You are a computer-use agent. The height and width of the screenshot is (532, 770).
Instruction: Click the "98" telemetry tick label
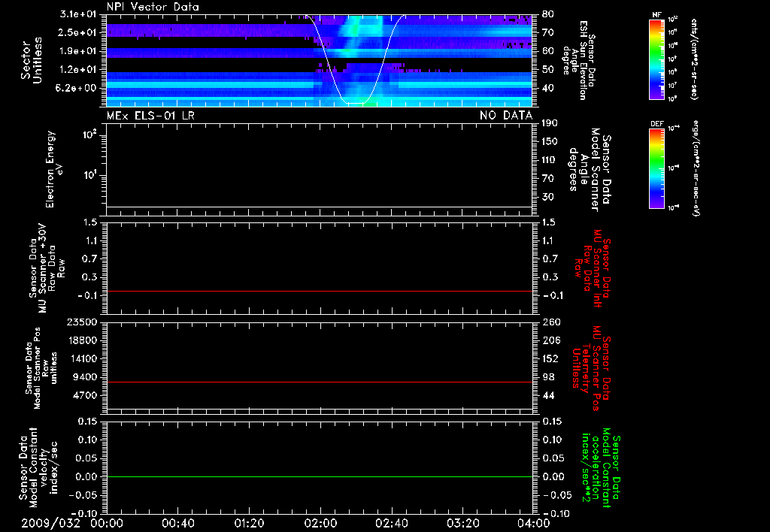click(x=548, y=377)
